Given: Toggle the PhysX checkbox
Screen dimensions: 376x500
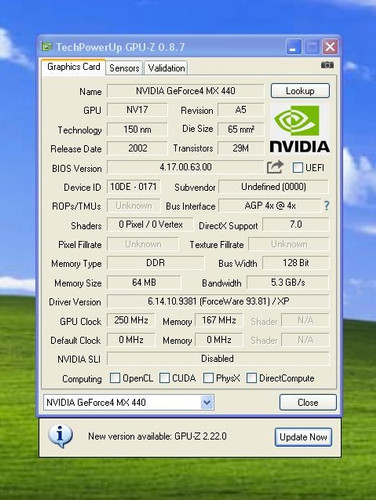Looking at the screenshot, I should (x=208, y=378).
